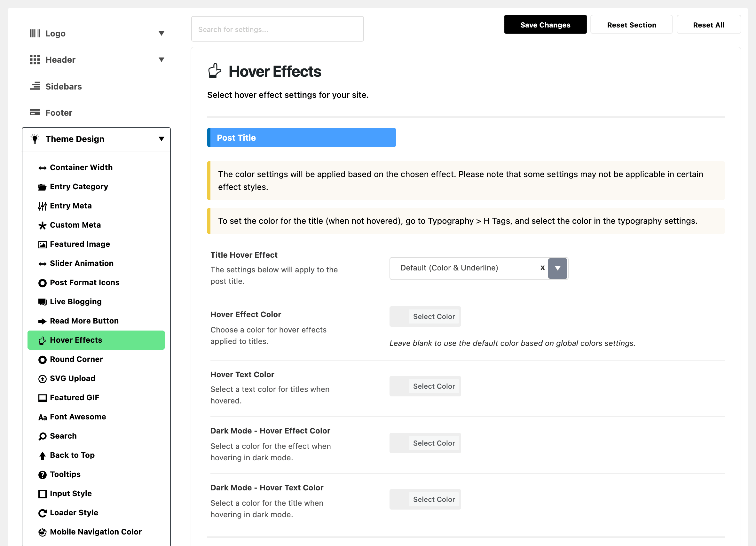Open the Featured GIF settings

click(96, 397)
